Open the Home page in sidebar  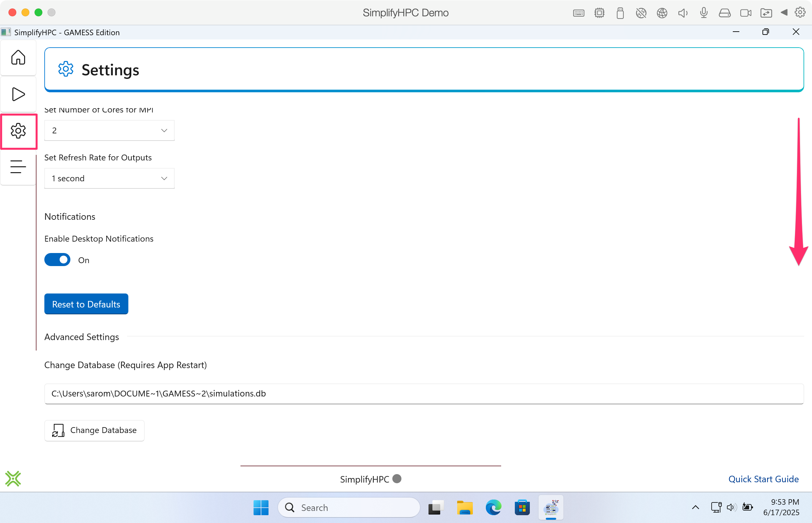[x=18, y=57]
